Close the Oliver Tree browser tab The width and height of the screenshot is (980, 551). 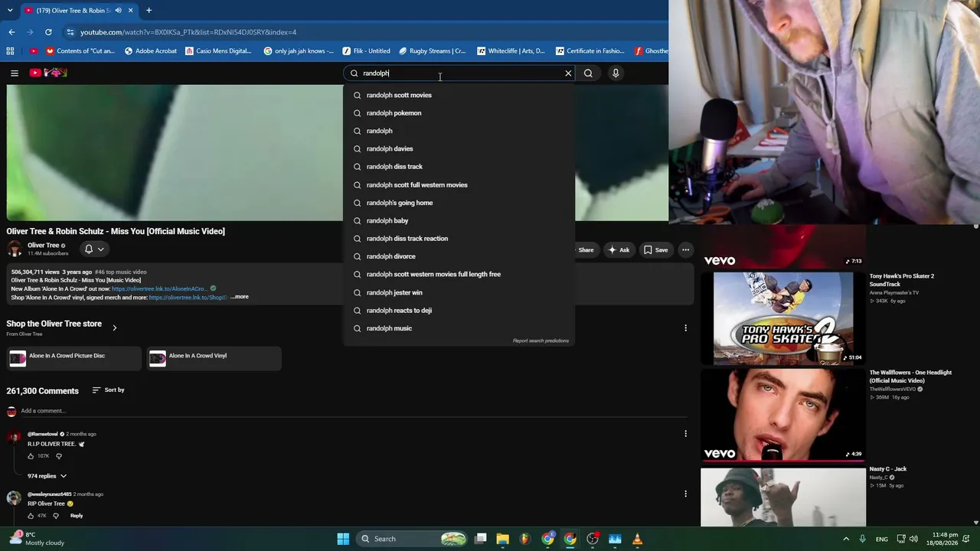tap(130, 11)
